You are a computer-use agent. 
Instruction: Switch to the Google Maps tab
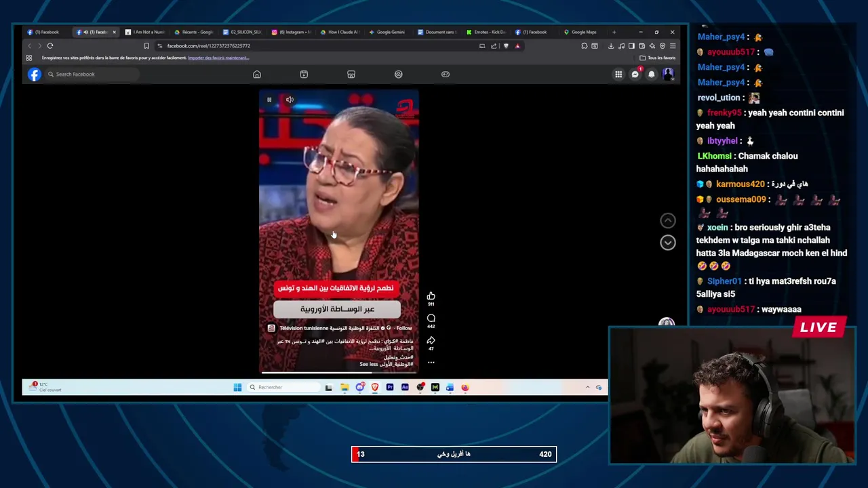click(x=583, y=32)
